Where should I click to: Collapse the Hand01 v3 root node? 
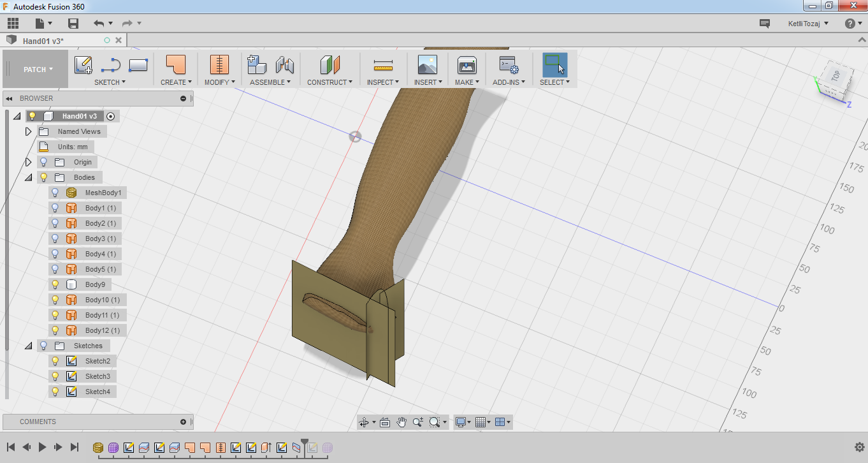(x=17, y=116)
